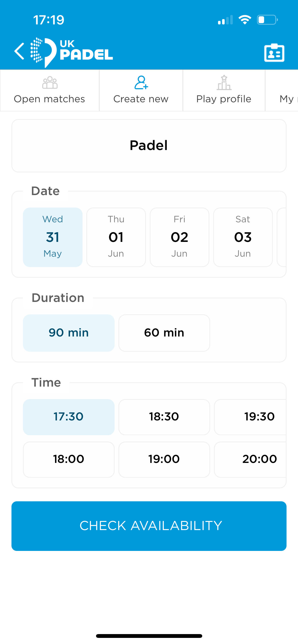This screenshot has height=644, width=298.
Task: Choose the 90 min duration
Action: click(69, 333)
